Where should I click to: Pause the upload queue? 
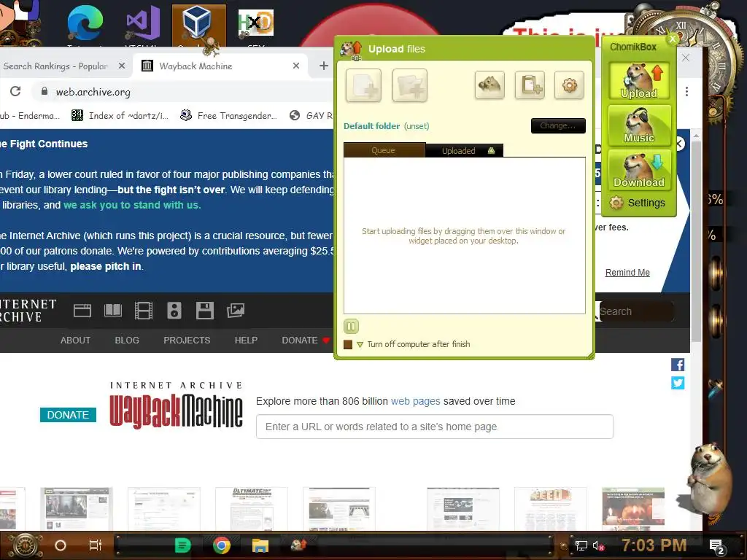coord(351,326)
